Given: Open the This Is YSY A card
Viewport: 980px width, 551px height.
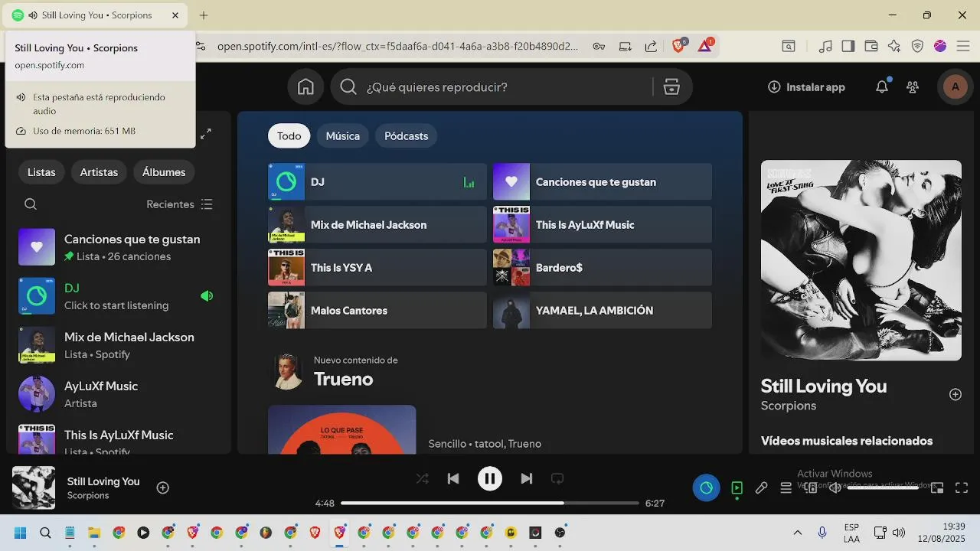Looking at the screenshot, I should [377, 268].
